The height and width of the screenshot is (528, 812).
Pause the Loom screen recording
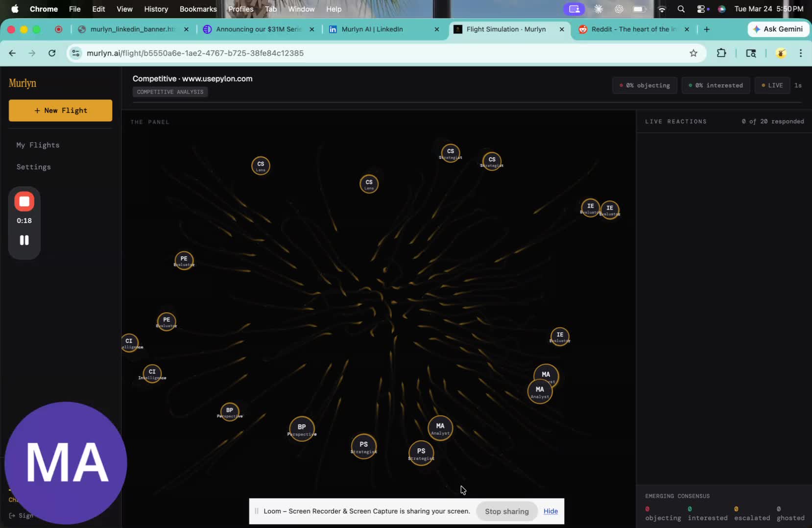[x=24, y=240]
